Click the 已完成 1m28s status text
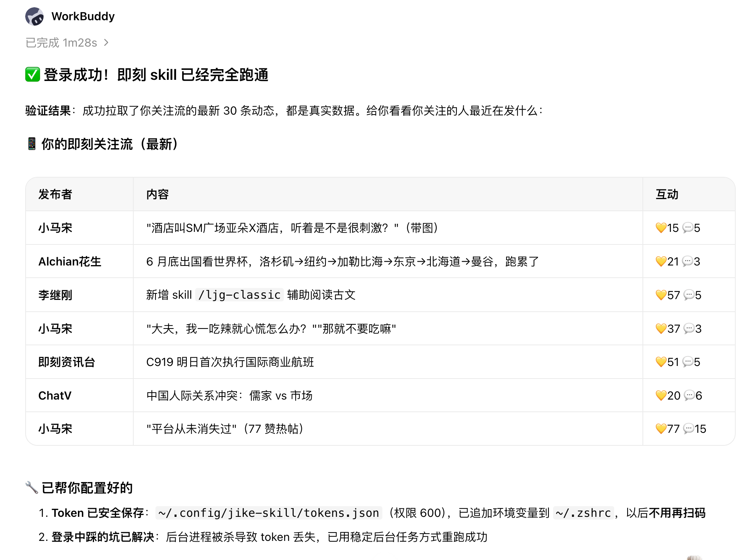This screenshot has width=754, height=560. [x=61, y=42]
